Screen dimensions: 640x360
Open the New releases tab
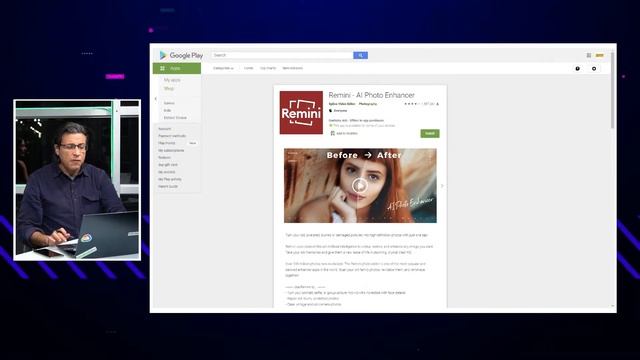tap(293, 68)
